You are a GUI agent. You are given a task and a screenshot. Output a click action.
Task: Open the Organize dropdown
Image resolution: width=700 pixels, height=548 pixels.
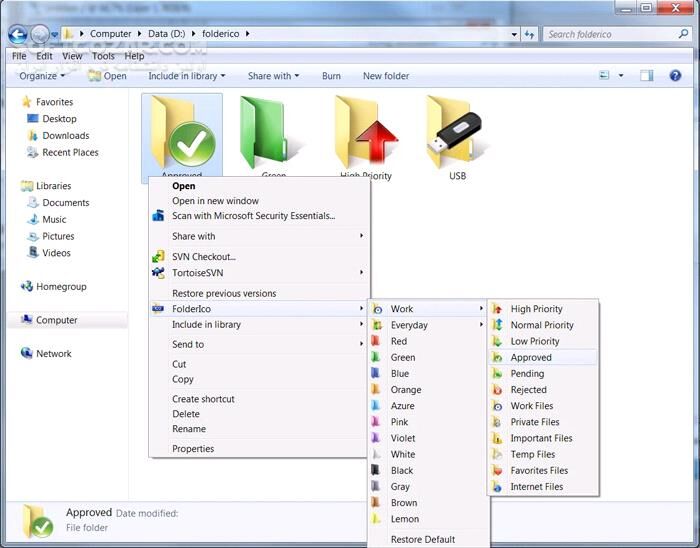coord(42,76)
